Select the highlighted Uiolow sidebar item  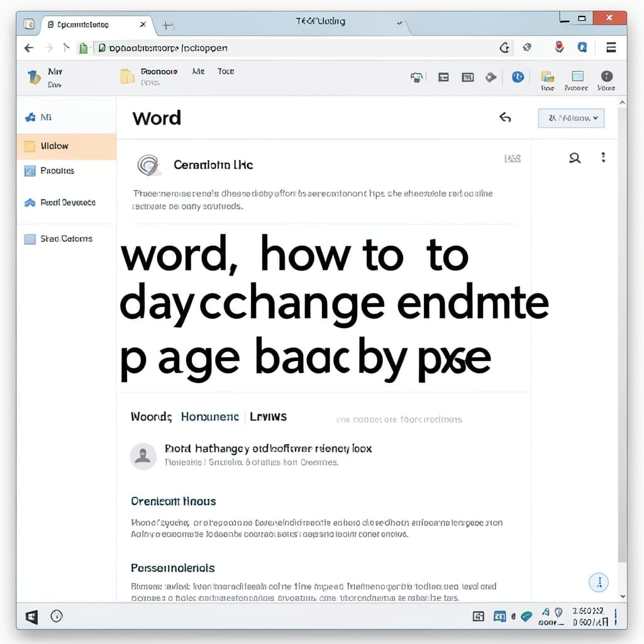point(67,146)
